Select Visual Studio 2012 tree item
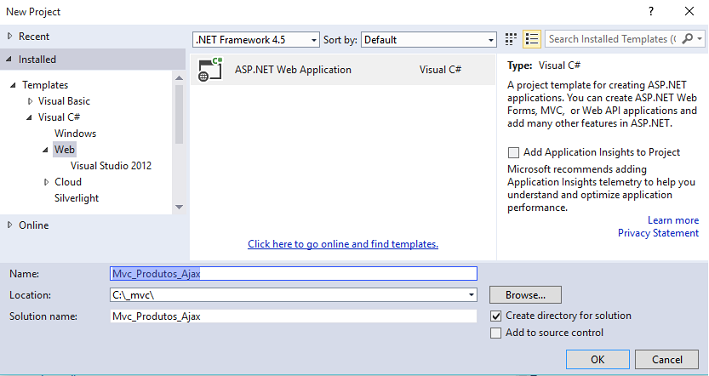Image resolution: width=709 pixels, height=376 pixels. pos(111,166)
